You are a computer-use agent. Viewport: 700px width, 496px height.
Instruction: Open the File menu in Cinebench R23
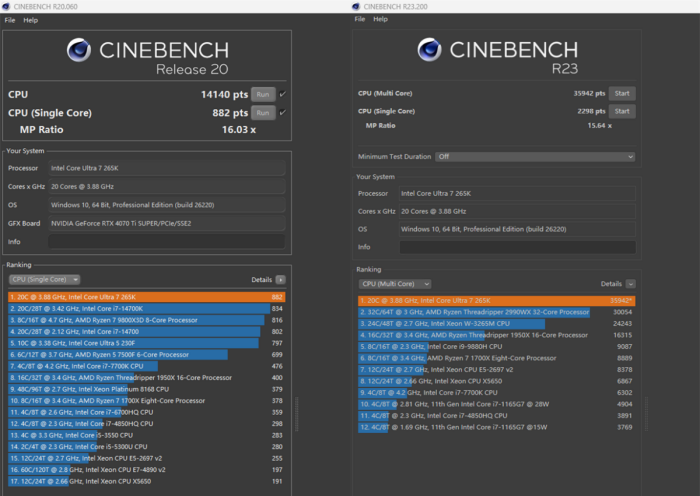tap(360, 19)
